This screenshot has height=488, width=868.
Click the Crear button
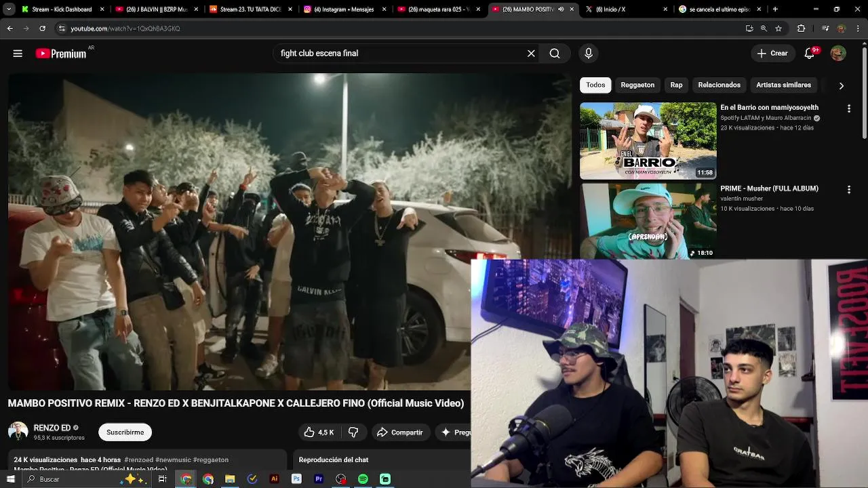coord(772,54)
